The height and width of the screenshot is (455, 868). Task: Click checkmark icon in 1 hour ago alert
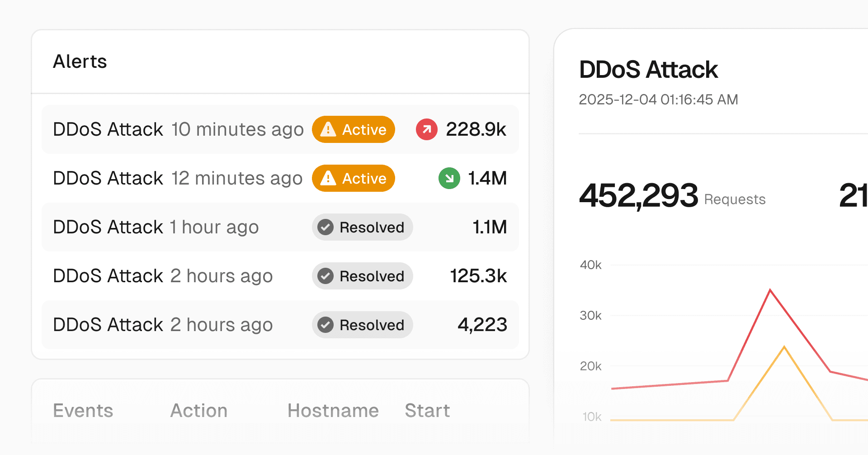325,227
